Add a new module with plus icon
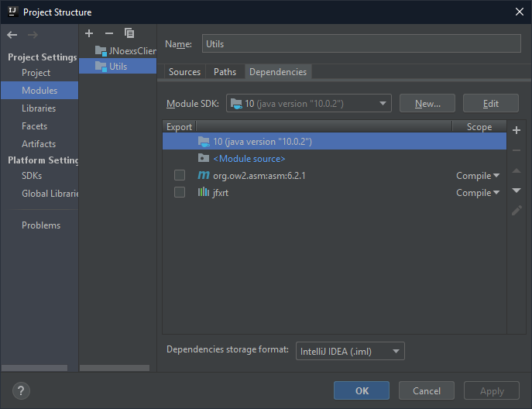 (89, 33)
